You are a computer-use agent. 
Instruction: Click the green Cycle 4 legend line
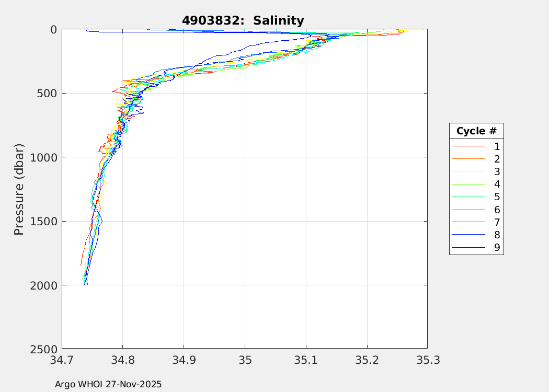coord(468,184)
